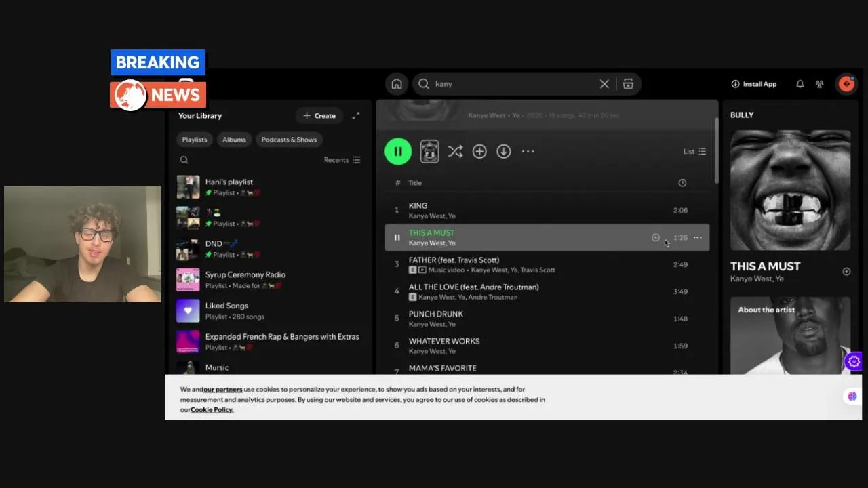Select track FATHER (feat. Travis Scott)
Viewport: 868px width, 488px height.
pos(547,264)
